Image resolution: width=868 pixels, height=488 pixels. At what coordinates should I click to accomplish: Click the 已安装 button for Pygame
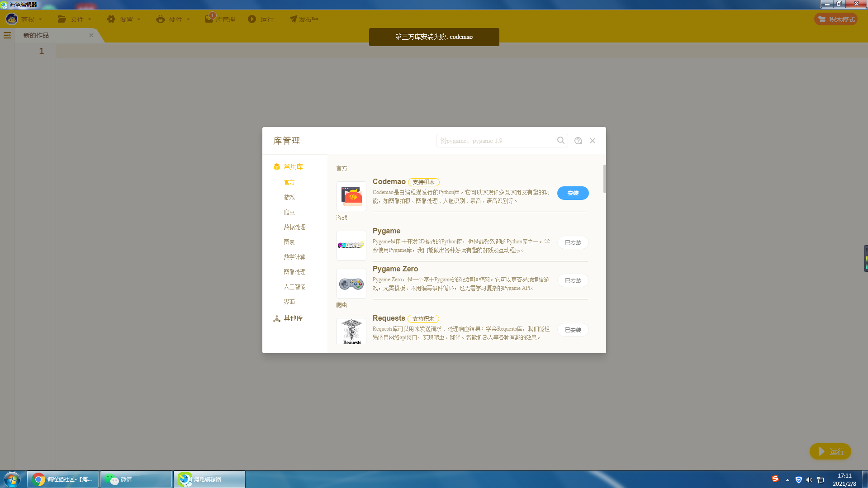point(573,242)
